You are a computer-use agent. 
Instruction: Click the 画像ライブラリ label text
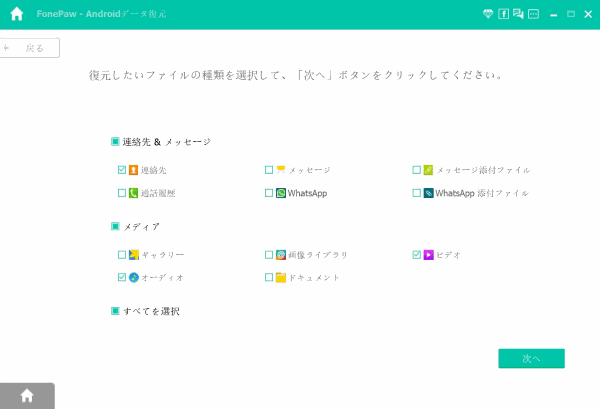pyautogui.click(x=318, y=255)
